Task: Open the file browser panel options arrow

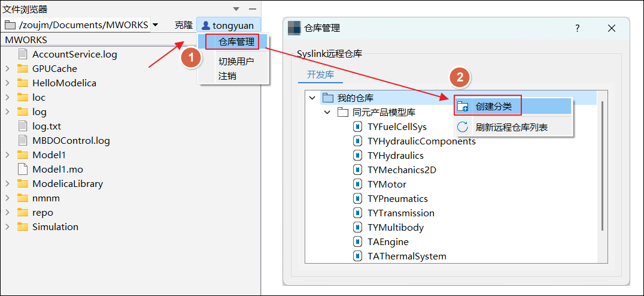Action: click(236, 10)
